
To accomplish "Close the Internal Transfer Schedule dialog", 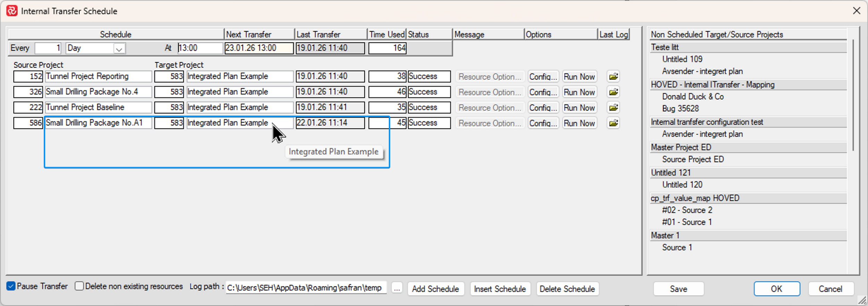I will pyautogui.click(x=857, y=11).
